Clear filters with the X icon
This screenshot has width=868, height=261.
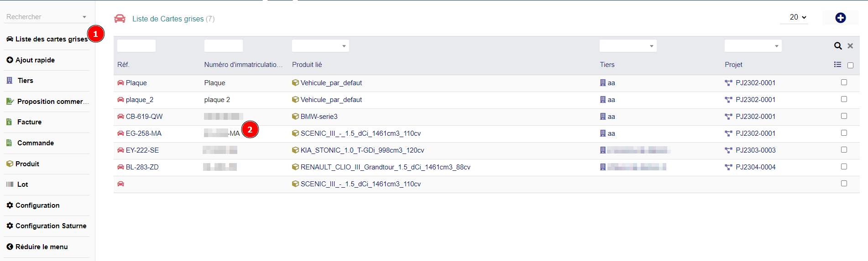click(850, 46)
